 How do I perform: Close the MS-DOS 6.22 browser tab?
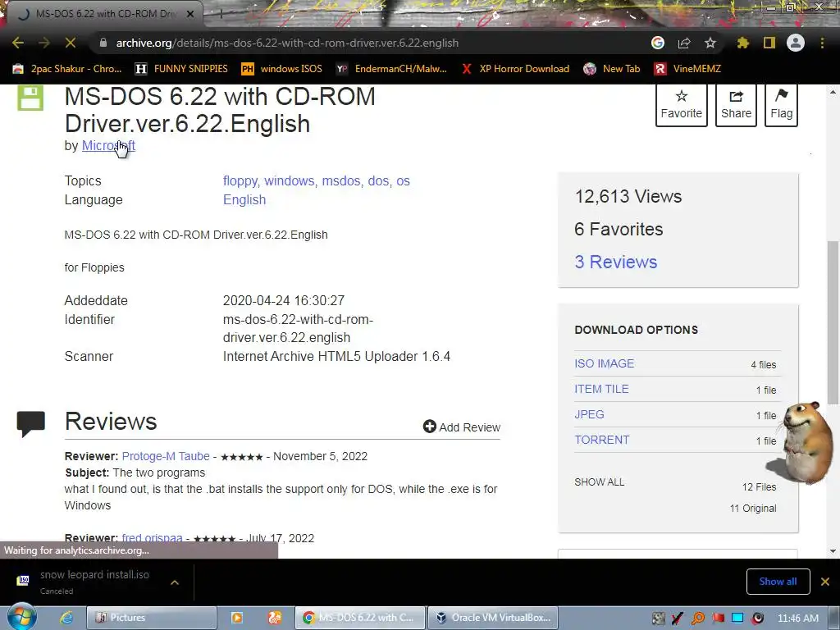(x=190, y=14)
